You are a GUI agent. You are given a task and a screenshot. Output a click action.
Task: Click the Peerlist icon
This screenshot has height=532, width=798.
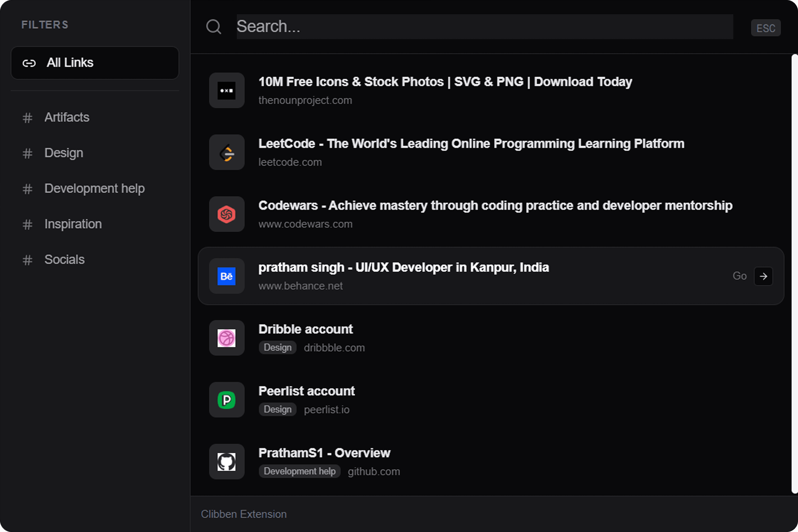coord(227,400)
